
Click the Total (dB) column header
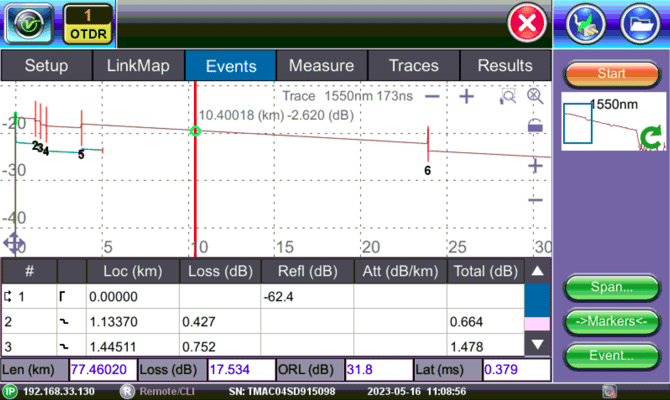coord(486,271)
